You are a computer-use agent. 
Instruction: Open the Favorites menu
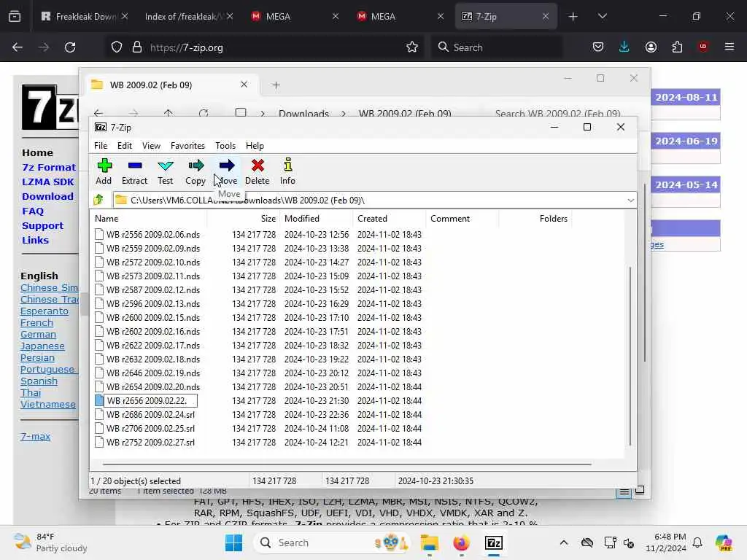187,146
